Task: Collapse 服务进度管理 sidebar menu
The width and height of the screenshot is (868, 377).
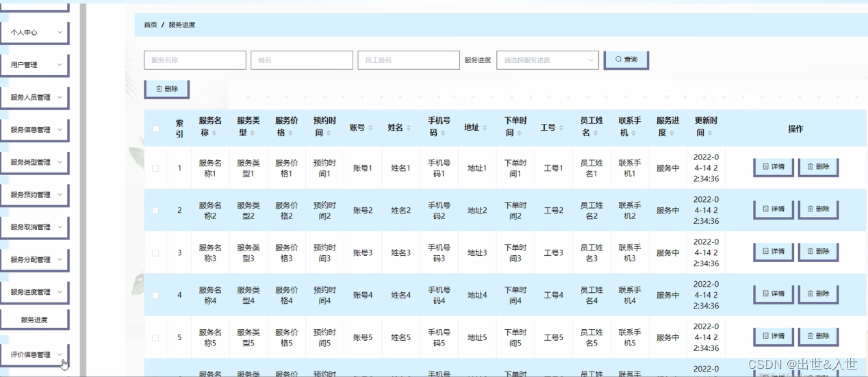Action: (x=35, y=292)
